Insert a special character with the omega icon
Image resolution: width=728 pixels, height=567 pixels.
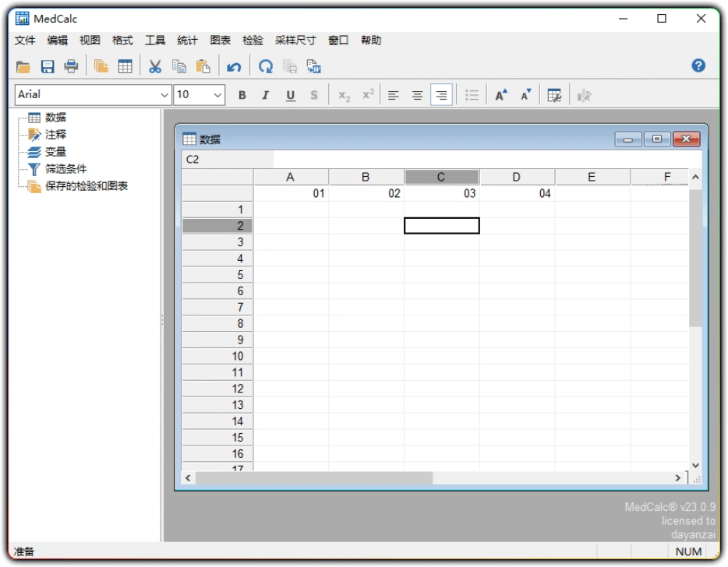tap(265, 66)
